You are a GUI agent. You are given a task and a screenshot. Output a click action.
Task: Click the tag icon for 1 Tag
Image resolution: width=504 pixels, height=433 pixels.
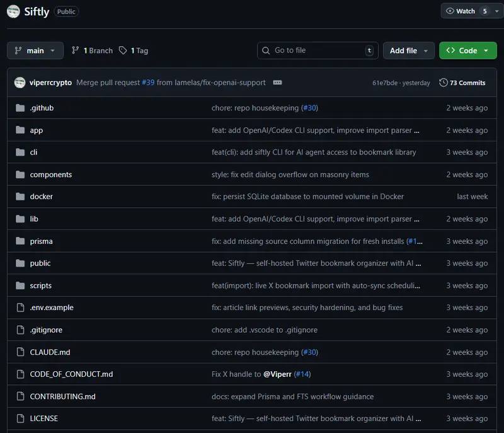click(123, 50)
